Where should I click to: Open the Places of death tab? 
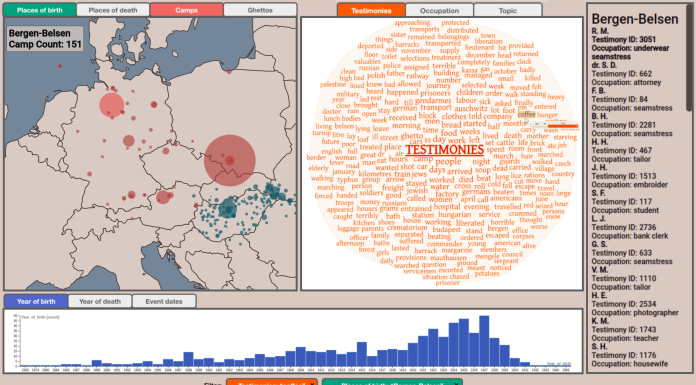coord(113,10)
